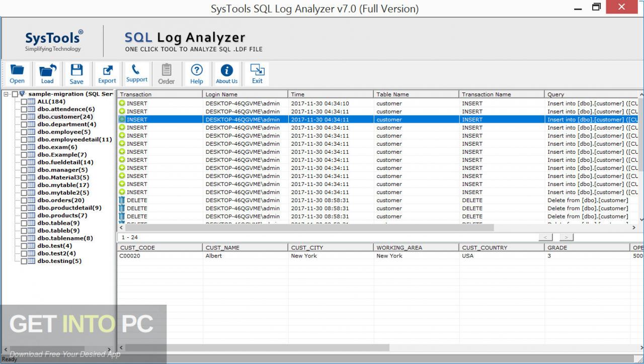Click the trash DELETE icon in first DELETE row

coord(122,200)
